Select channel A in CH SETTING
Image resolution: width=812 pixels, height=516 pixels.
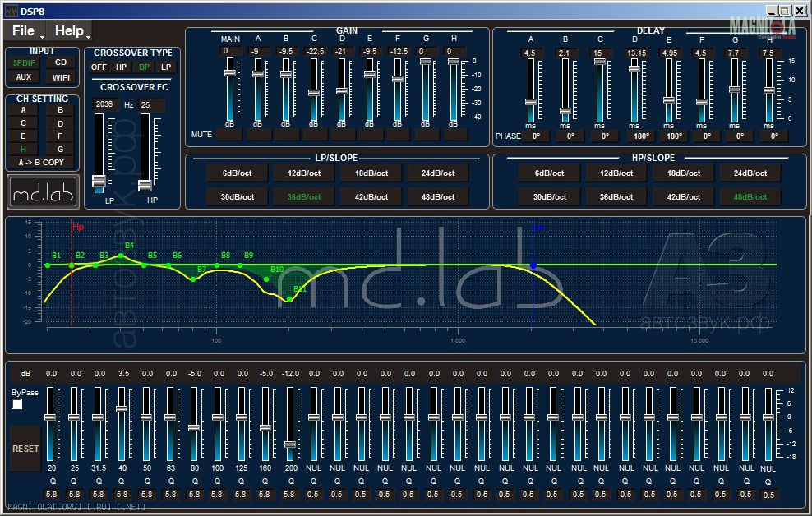pyautogui.click(x=23, y=110)
